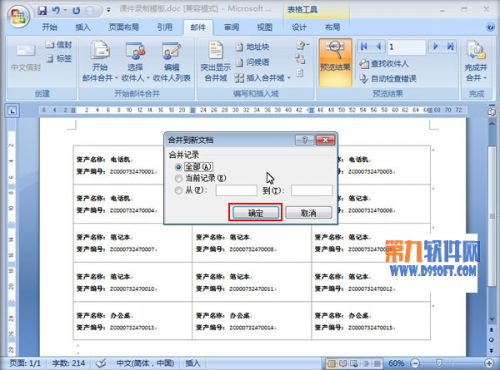Save document via quick access toolbar
The height and width of the screenshot is (370, 500).
click(42, 11)
